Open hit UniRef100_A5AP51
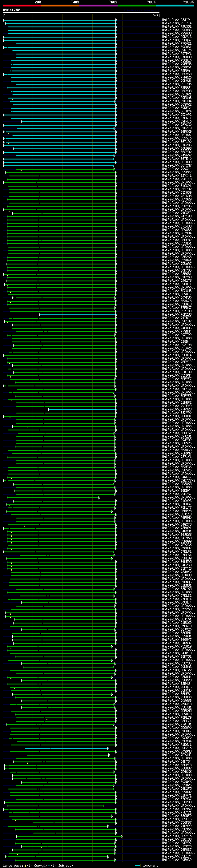This screenshot has width=197, height=868. tap(176, 67)
